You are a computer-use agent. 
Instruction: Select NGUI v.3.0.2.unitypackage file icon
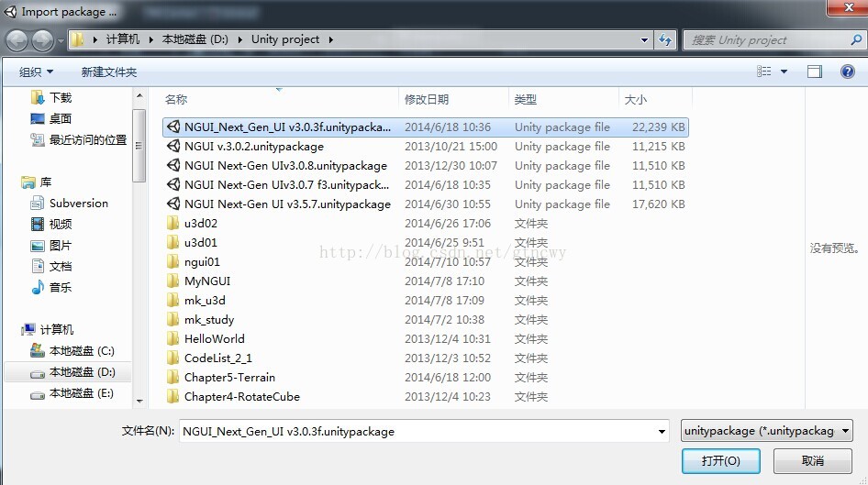[x=173, y=146]
